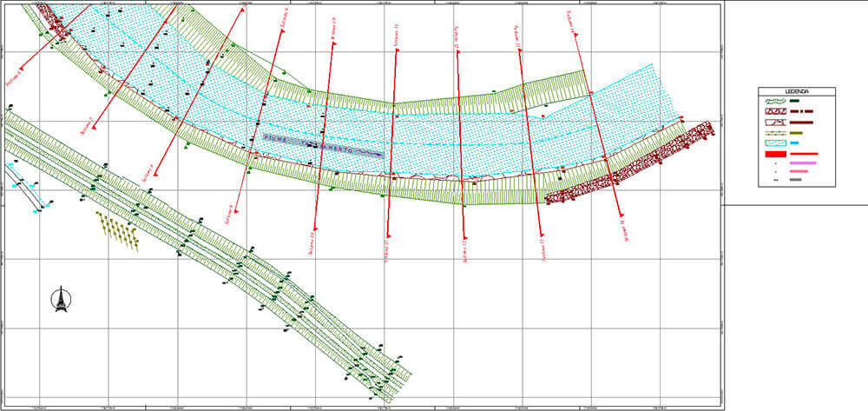
Task: Pick the pink line swatch below magenta
Action: (x=798, y=171)
